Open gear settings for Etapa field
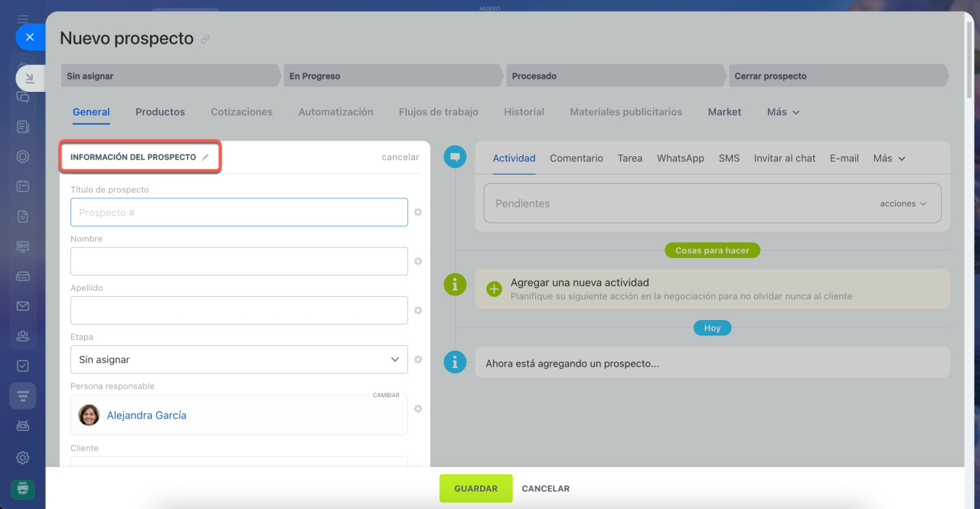This screenshot has width=980, height=509. (x=418, y=359)
